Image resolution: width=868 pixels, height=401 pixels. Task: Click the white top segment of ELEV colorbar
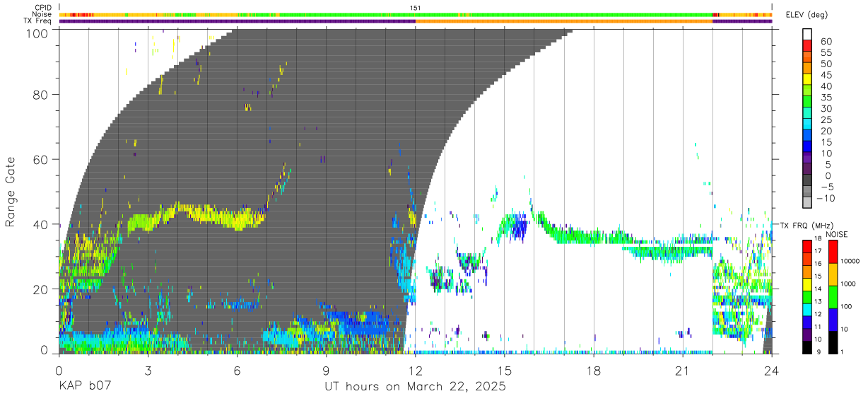(807, 35)
